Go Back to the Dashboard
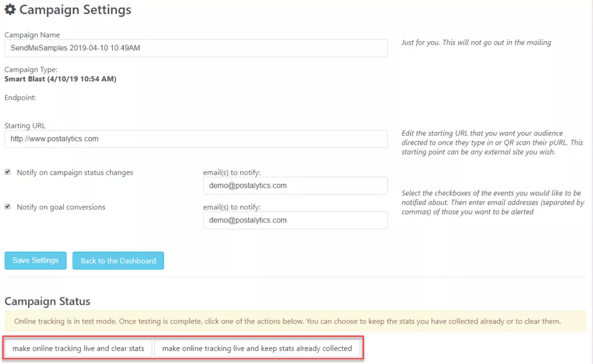 click(118, 260)
